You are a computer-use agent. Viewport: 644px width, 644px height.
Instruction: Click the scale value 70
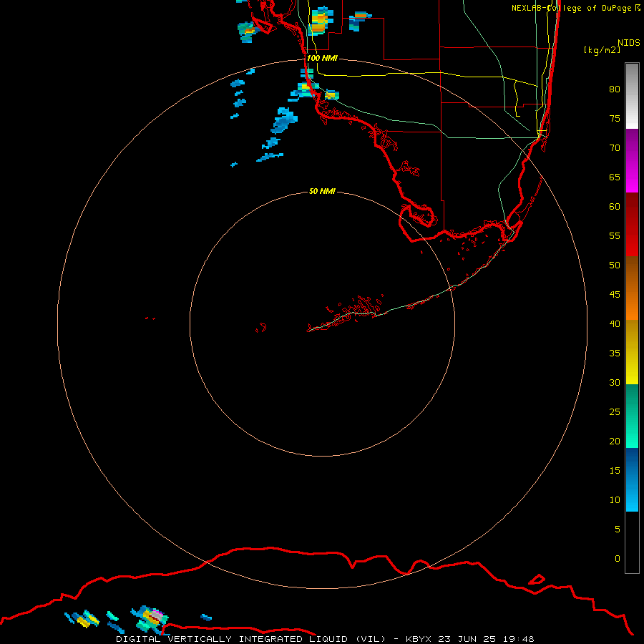pos(615,148)
